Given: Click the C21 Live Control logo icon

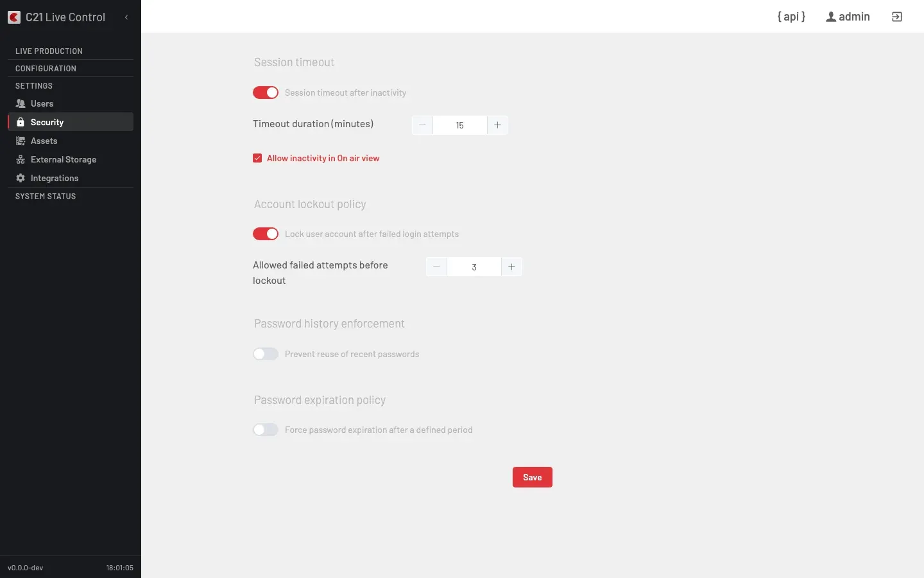Looking at the screenshot, I should point(14,17).
